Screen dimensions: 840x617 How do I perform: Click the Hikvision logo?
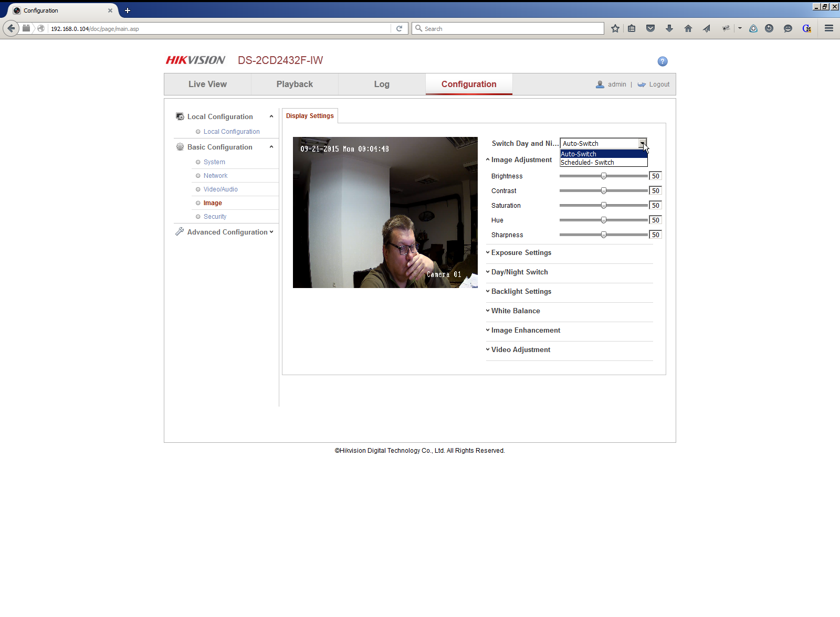point(195,60)
